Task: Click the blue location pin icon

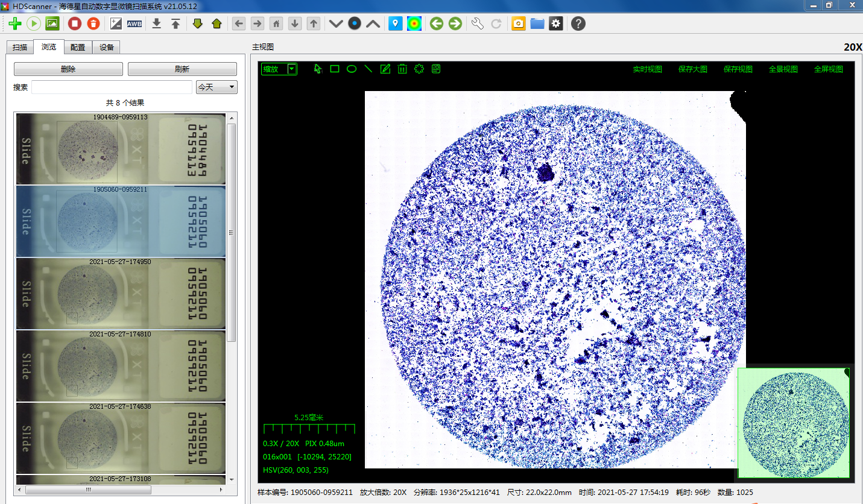Action: pos(396,24)
